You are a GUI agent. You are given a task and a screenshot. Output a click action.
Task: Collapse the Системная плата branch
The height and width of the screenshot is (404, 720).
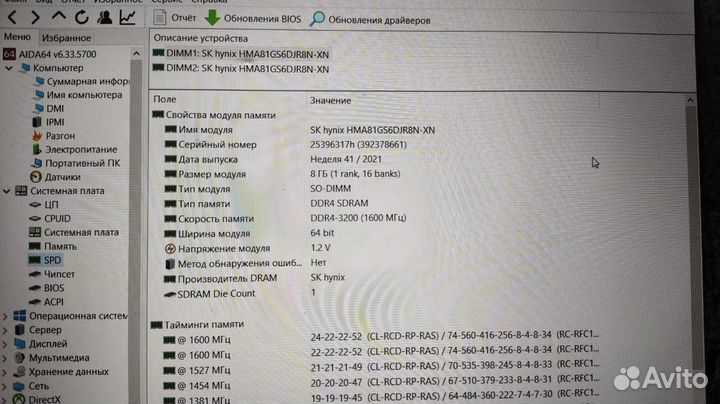(x=6, y=191)
